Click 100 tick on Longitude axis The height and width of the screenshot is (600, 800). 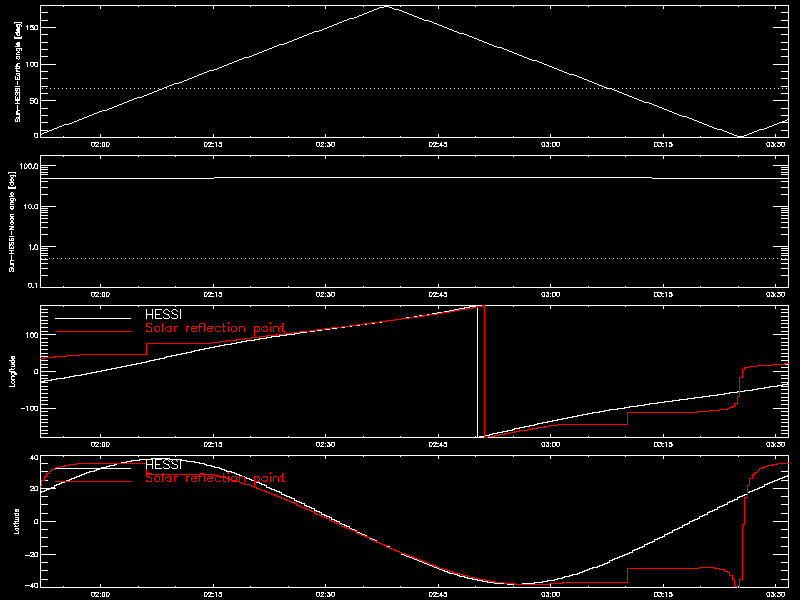coord(32,335)
